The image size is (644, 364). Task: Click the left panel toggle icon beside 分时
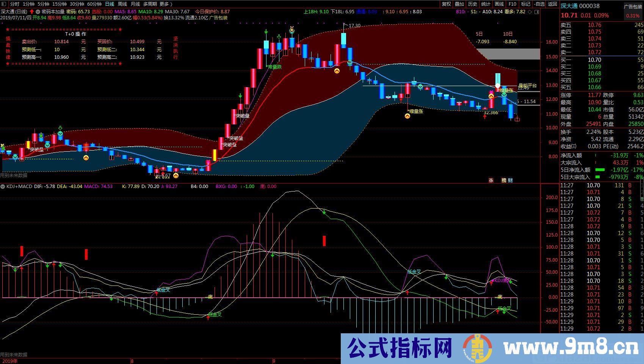pyautogui.click(x=4, y=4)
